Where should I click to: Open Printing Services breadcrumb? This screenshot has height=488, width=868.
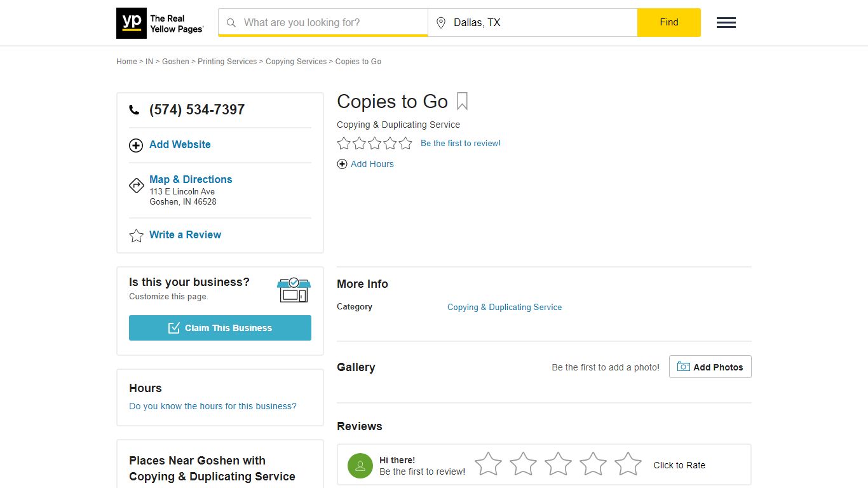(227, 62)
